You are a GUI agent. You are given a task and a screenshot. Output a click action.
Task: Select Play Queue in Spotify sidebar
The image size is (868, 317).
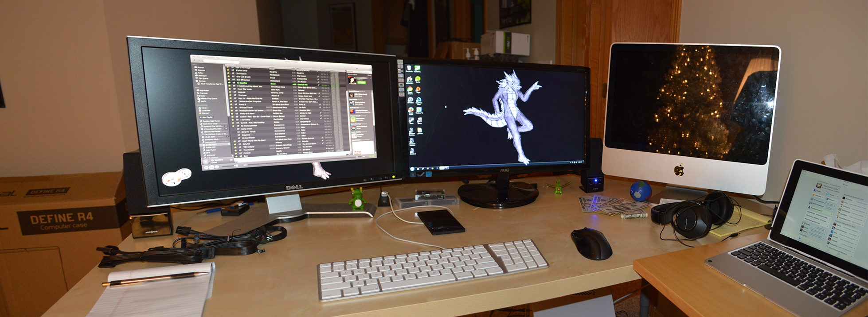[x=202, y=78]
